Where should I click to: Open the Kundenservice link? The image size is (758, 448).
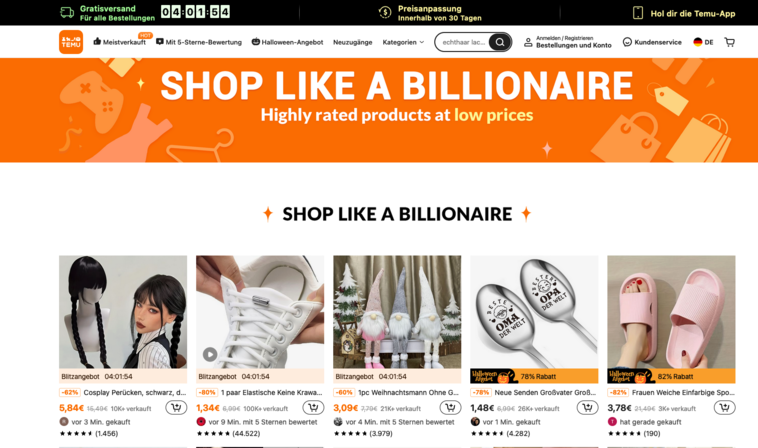coord(652,42)
